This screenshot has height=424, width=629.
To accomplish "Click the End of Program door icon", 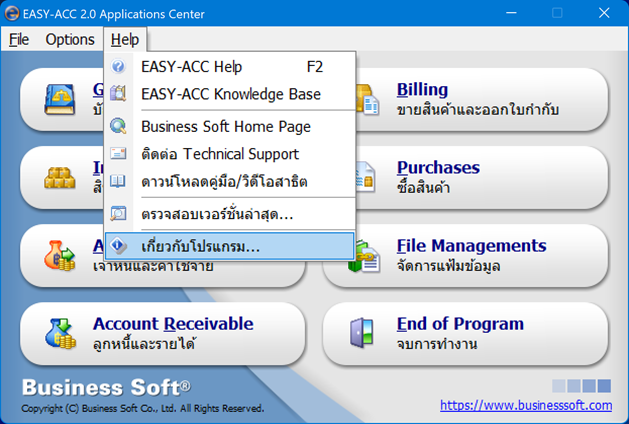I will click(362, 333).
